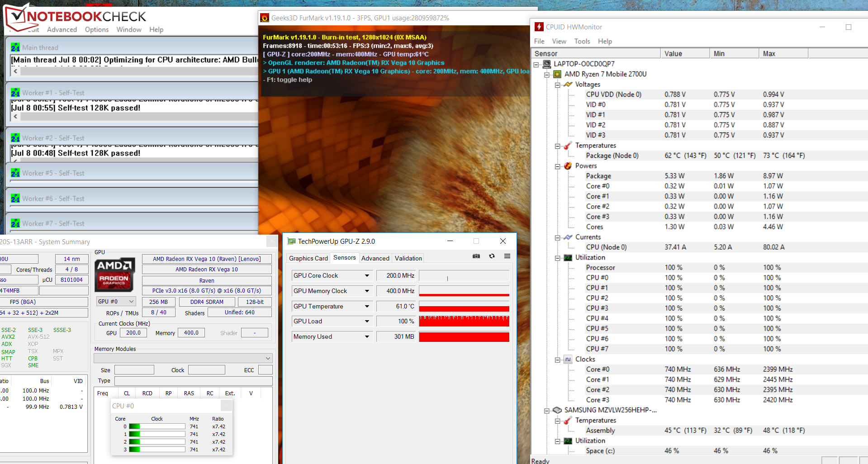868x464 pixels.
Task: Click the Max column header in HWMonitor
Action: pyautogui.click(x=783, y=53)
